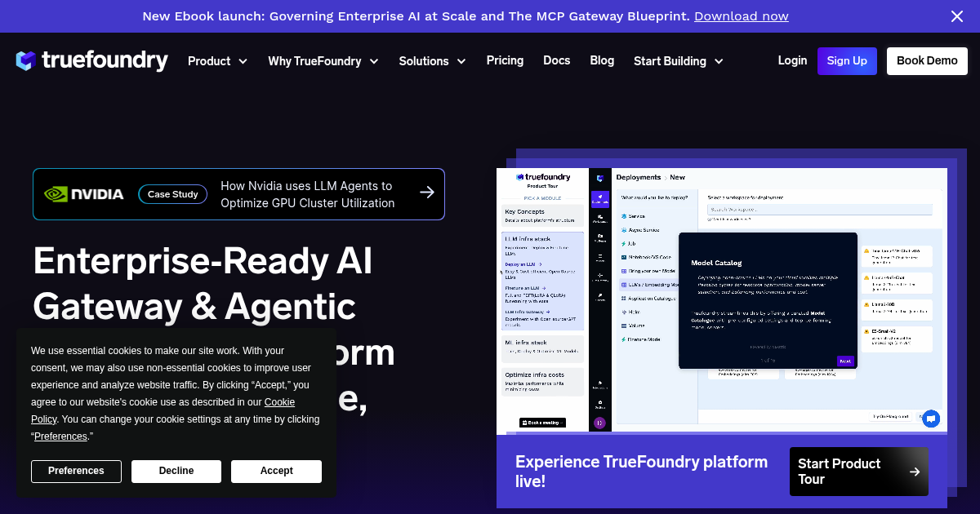Select Bring your own Model in the deploy list

(x=650, y=271)
